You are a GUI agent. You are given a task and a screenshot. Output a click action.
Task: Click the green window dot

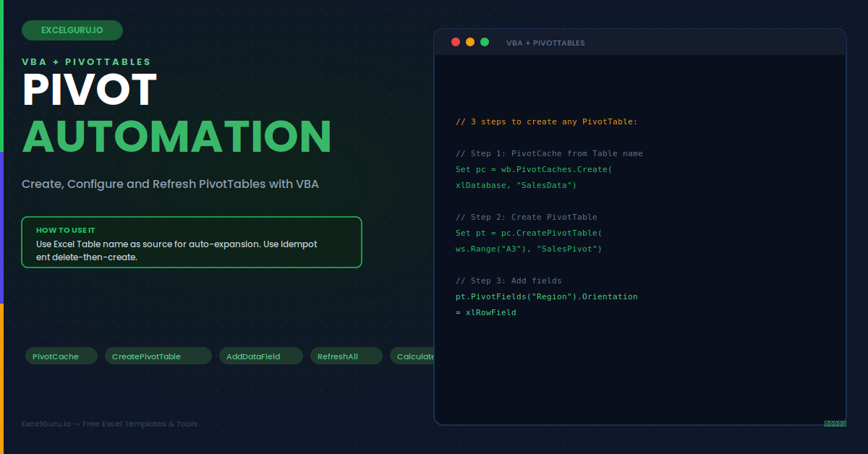485,42
